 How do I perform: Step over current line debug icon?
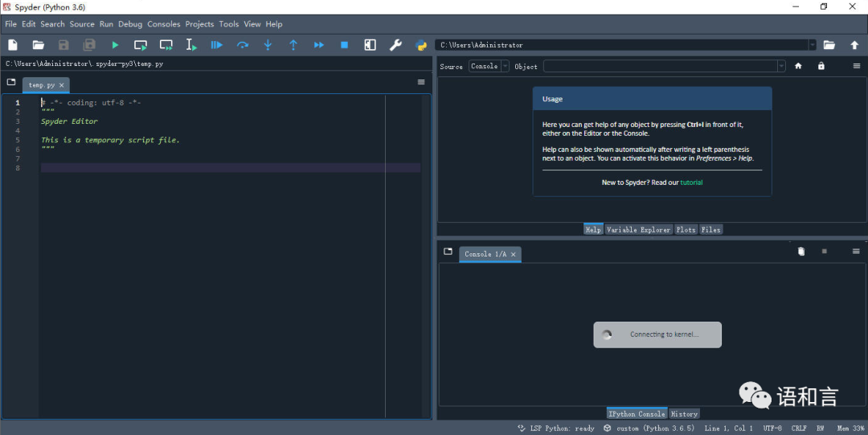(243, 45)
